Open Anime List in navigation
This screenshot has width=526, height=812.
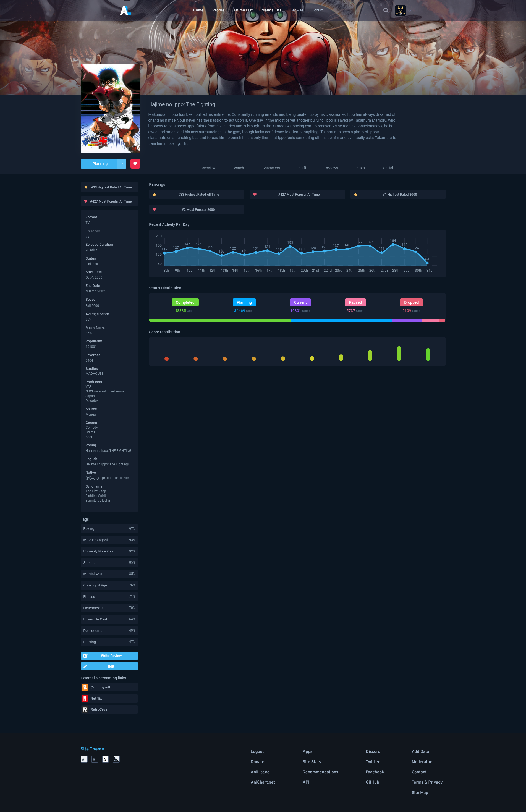click(243, 10)
